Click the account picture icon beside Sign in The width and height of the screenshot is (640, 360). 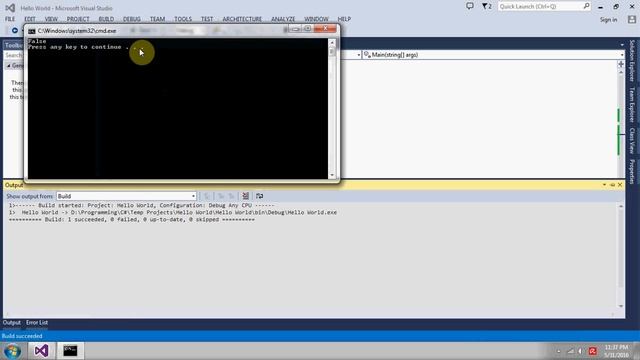pyautogui.click(x=632, y=19)
